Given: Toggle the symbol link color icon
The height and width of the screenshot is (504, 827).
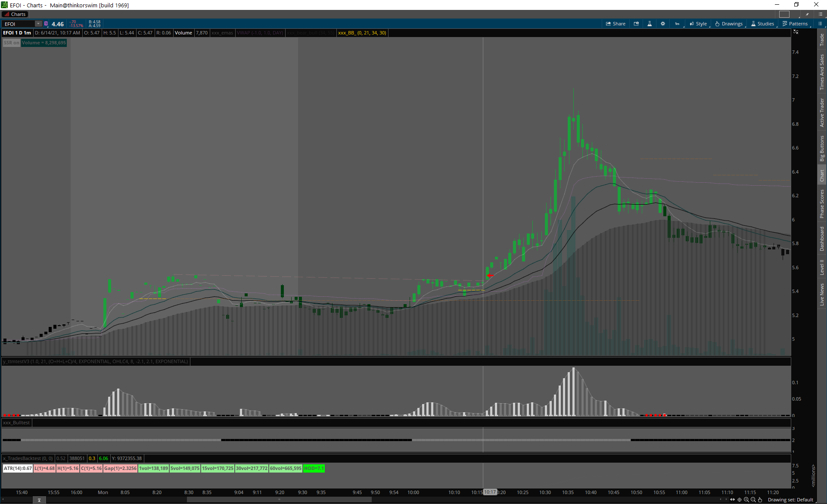Looking at the screenshot, I should (46, 24).
